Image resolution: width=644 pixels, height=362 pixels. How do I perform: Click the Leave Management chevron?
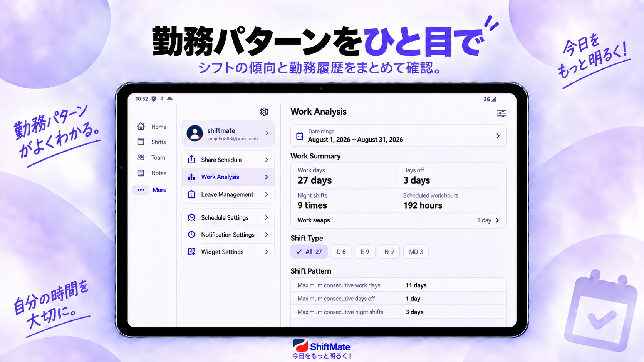tap(267, 194)
